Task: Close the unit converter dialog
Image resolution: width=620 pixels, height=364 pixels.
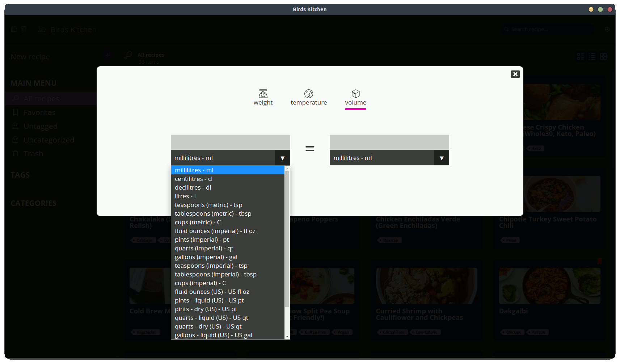Action: point(515,74)
